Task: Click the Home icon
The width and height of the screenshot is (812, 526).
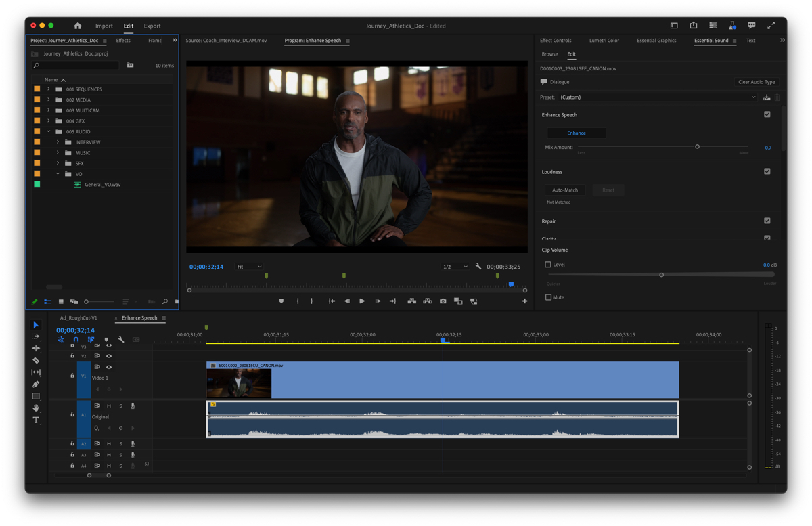Action: [x=78, y=26]
